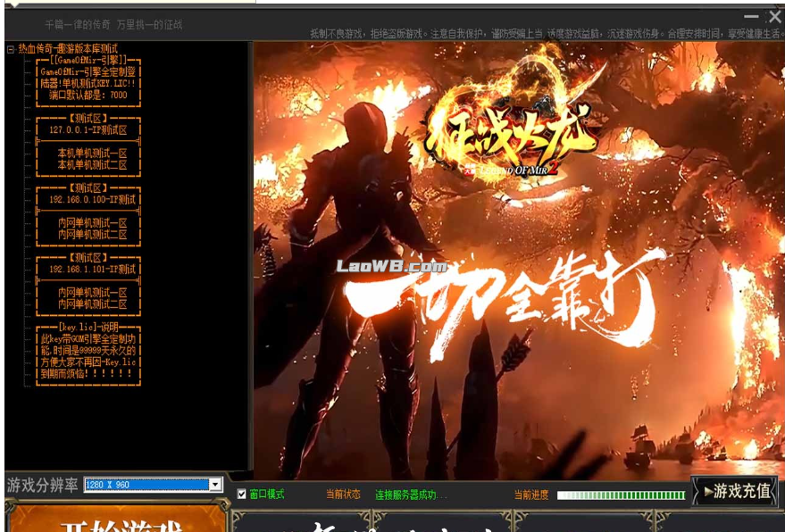
Task: Select 内网单机测试一区 under 192.168.1.101
Action: [92, 292]
